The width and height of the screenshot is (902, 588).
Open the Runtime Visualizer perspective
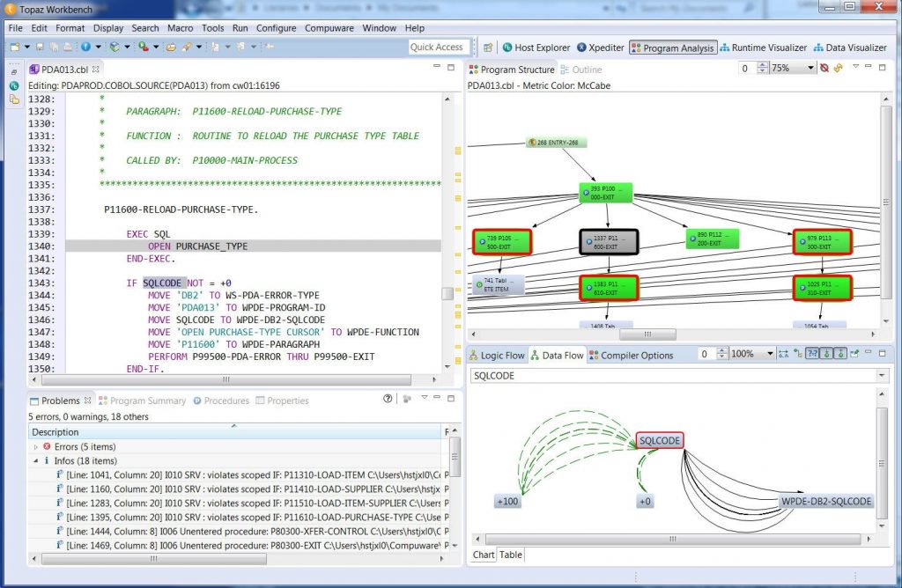(x=763, y=48)
